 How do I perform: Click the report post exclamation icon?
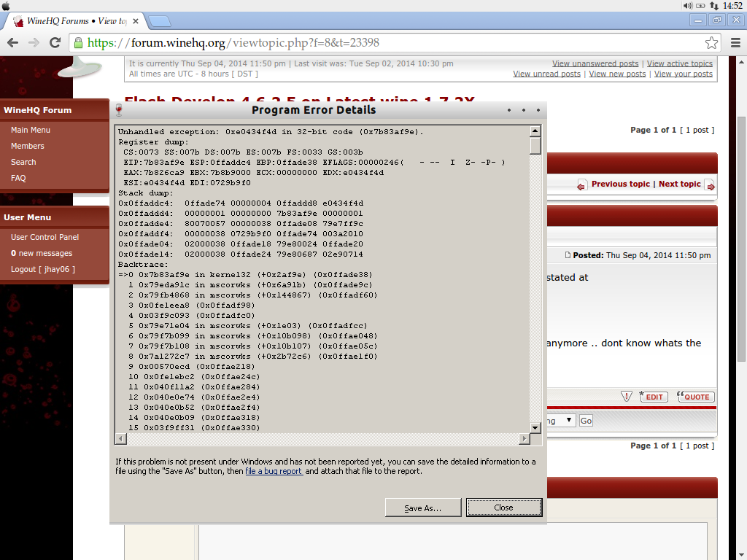(627, 396)
